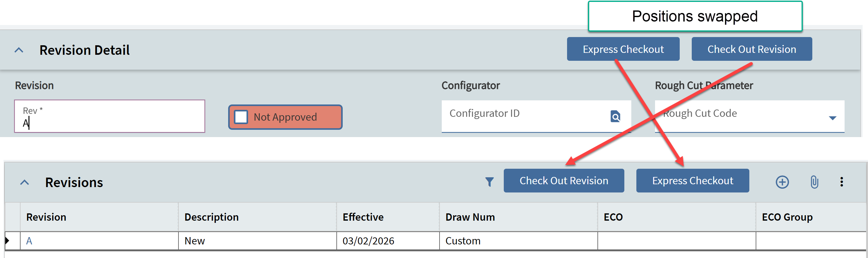Click the filter icon in Revisions panel
868x258 pixels.
(x=489, y=182)
